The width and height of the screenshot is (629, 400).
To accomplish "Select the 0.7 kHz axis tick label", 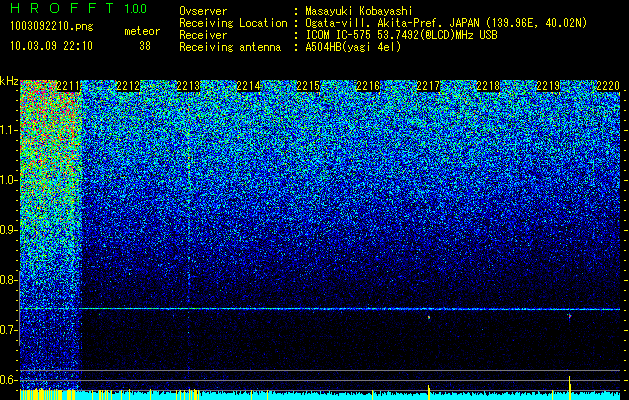I will tap(8, 330).
